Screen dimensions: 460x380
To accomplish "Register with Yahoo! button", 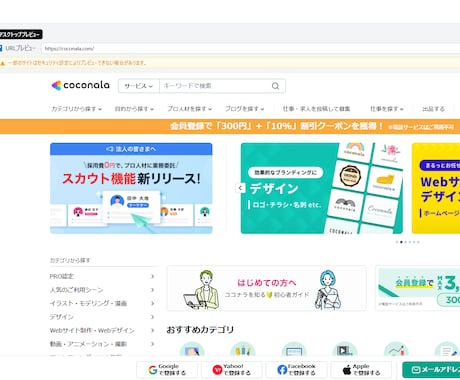I will (232, 370).
